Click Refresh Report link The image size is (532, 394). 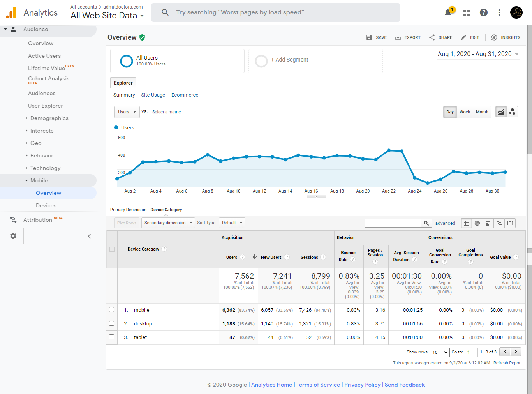(x=507, y=363)
